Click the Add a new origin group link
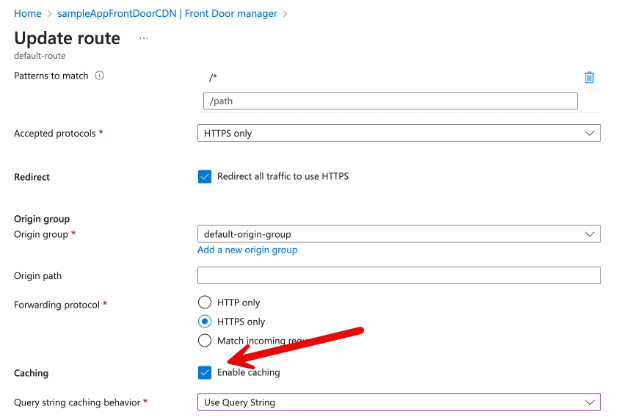618x420 pixels. [x=247, y=250]
